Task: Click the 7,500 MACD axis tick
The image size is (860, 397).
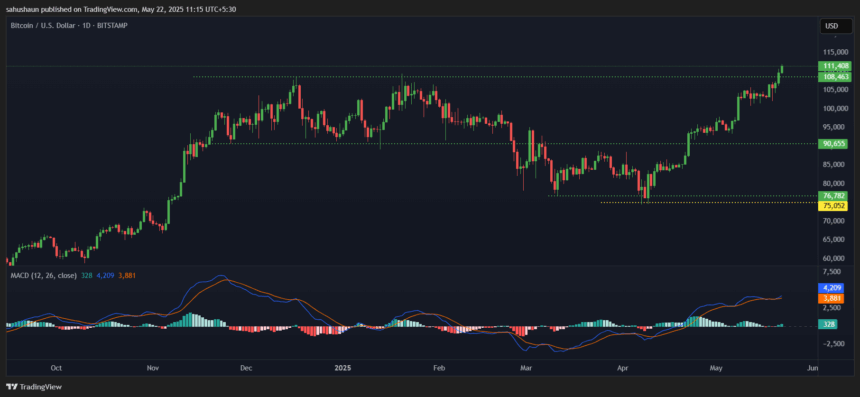Action: (833, 272)
